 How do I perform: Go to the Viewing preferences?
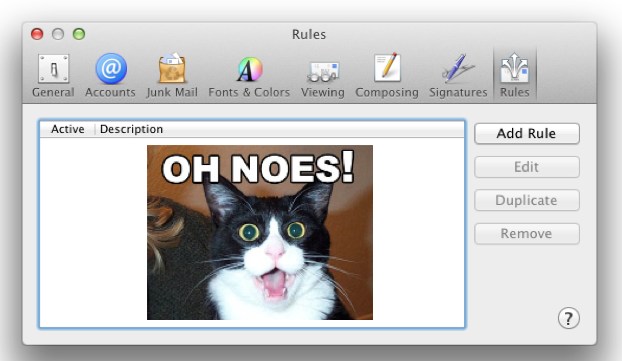pos(323,76)
